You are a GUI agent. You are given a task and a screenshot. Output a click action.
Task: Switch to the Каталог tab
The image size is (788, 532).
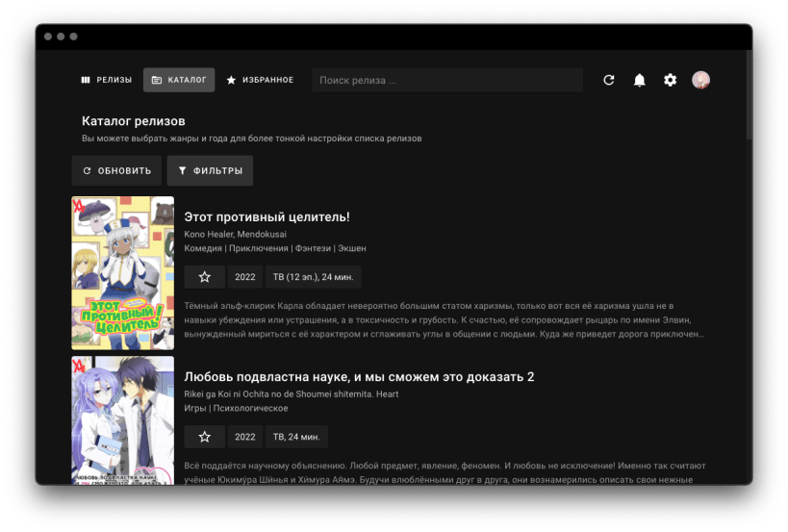coord(179,80)
